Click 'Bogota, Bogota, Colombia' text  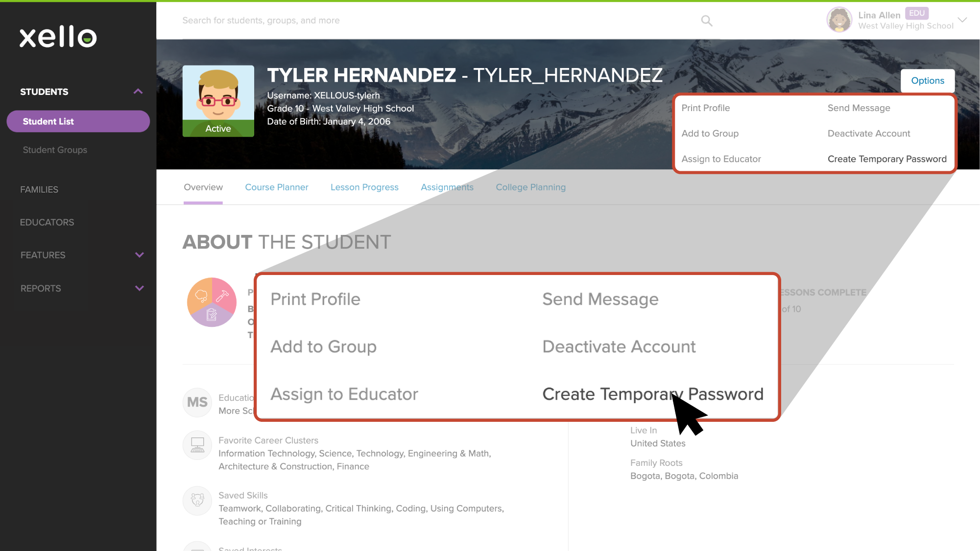[684, 476]
